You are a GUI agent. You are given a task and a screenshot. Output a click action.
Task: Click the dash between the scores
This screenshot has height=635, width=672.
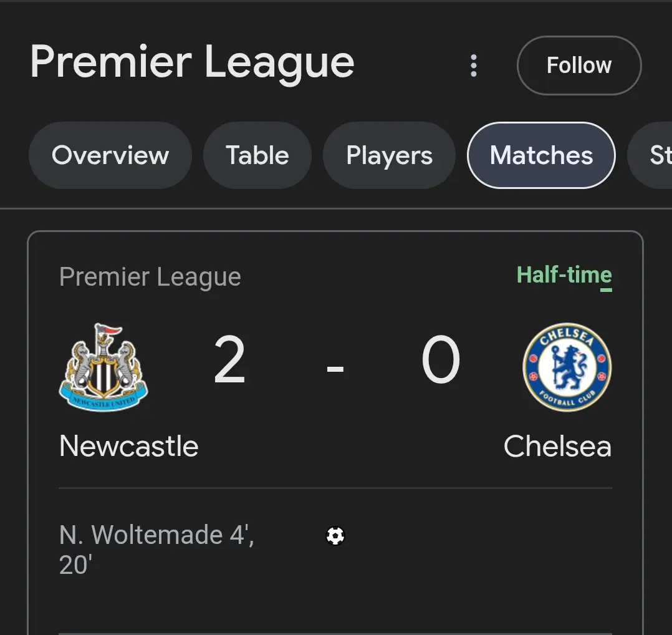pos(335,368)
